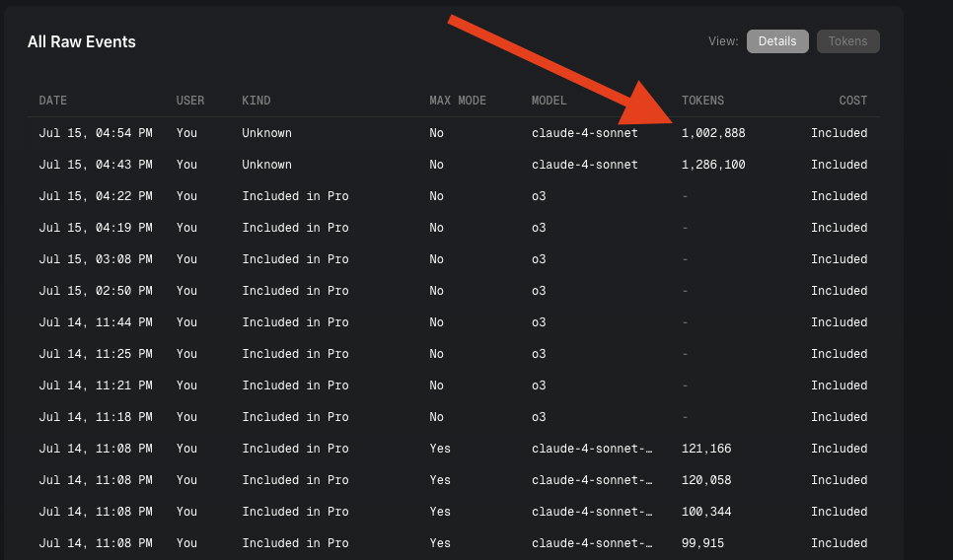The image size is (953, 560).
Task: Select the date Jul 15, 04:54 PM
Action: (x=96, y=133)
